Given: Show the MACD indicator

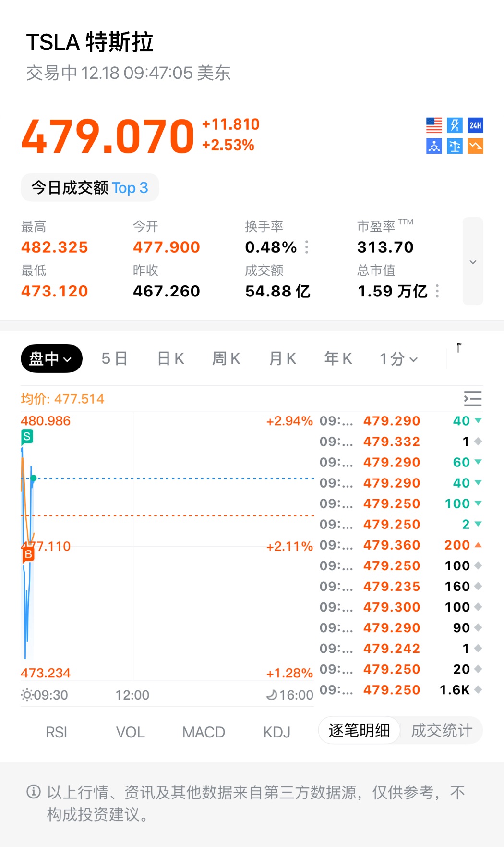Looking at the screenshot, I should tap(204, 732).
